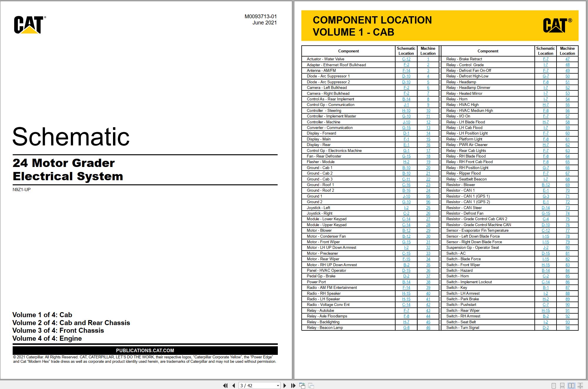Click machine location 94 for Switch Turn Signal
This screenshot has height=389, width=588.
click(567, 327)
